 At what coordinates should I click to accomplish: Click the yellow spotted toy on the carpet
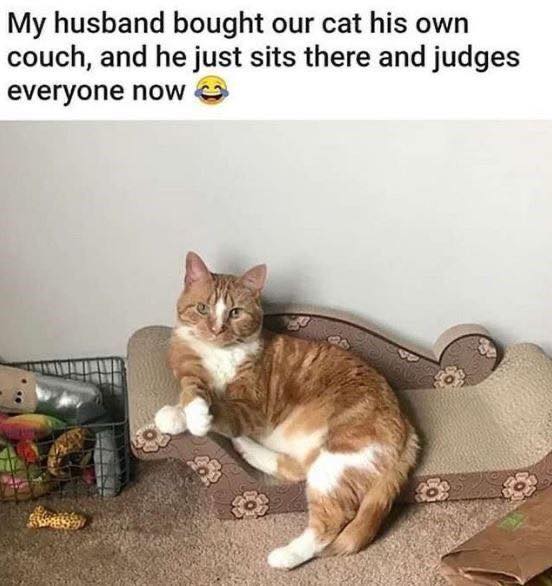pyautogui.click(x=56, y=516)
